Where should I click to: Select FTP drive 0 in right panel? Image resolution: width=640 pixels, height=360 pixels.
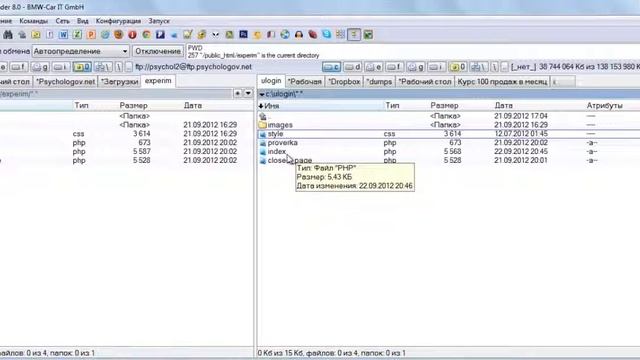click(x=458, y=67)
